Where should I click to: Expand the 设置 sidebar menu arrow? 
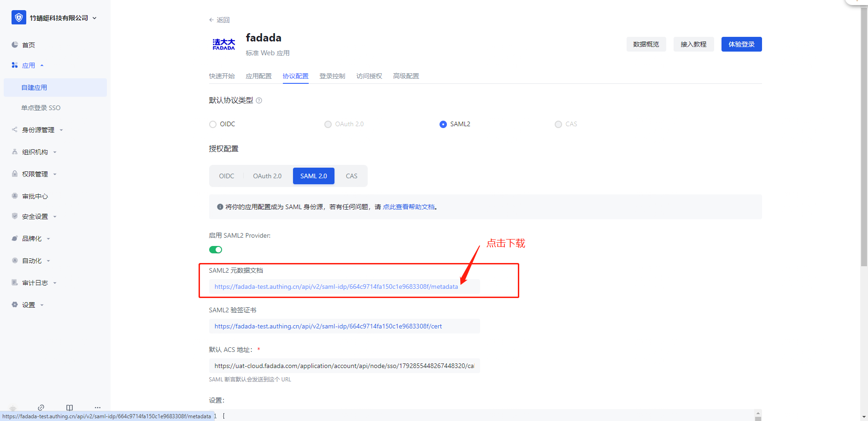click(x=42, y=305)
